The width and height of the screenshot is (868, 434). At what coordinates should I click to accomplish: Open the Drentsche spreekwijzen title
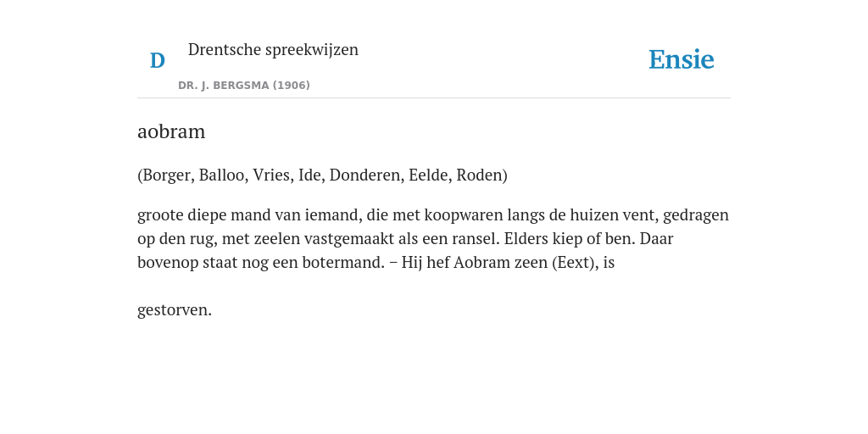(x=274, y=50)
